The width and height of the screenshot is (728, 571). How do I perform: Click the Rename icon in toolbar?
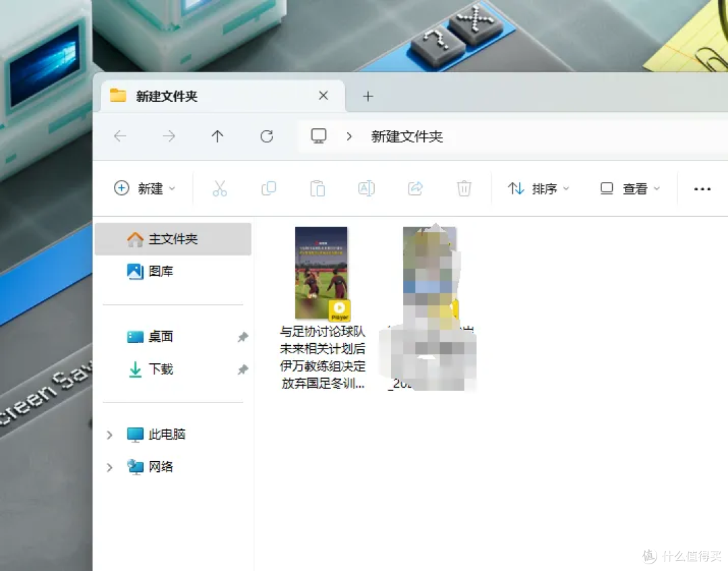click(x=366, y=189)
